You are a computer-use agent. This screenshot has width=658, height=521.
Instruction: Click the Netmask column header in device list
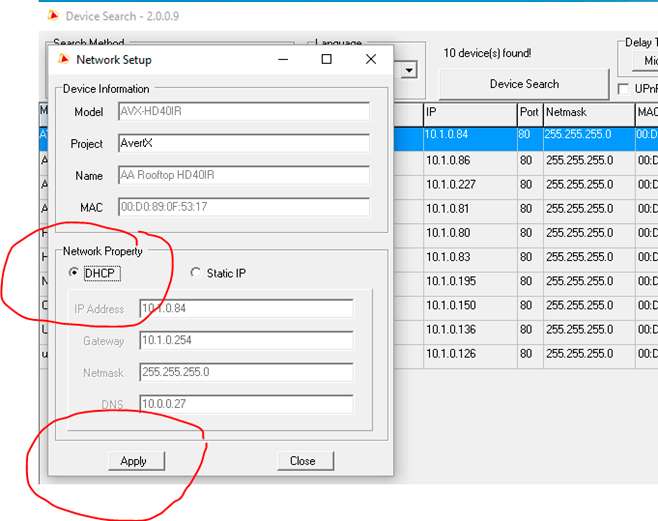click(587, 112)
